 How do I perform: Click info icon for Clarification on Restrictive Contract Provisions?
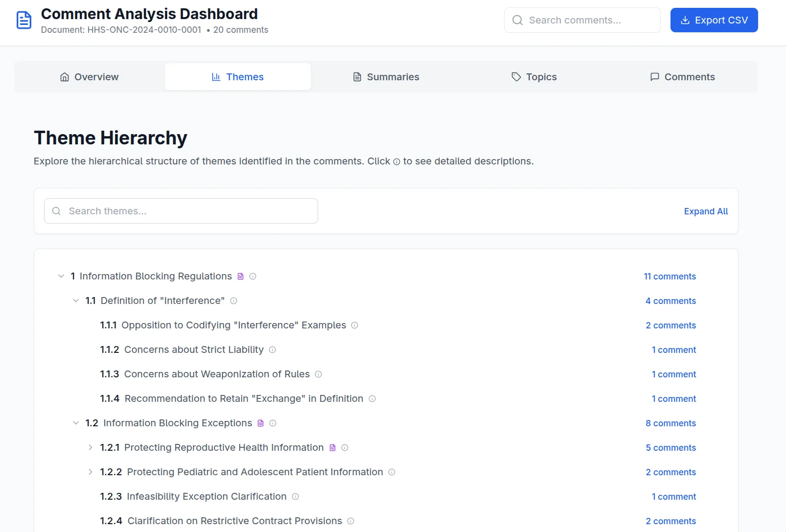(350, 521)
